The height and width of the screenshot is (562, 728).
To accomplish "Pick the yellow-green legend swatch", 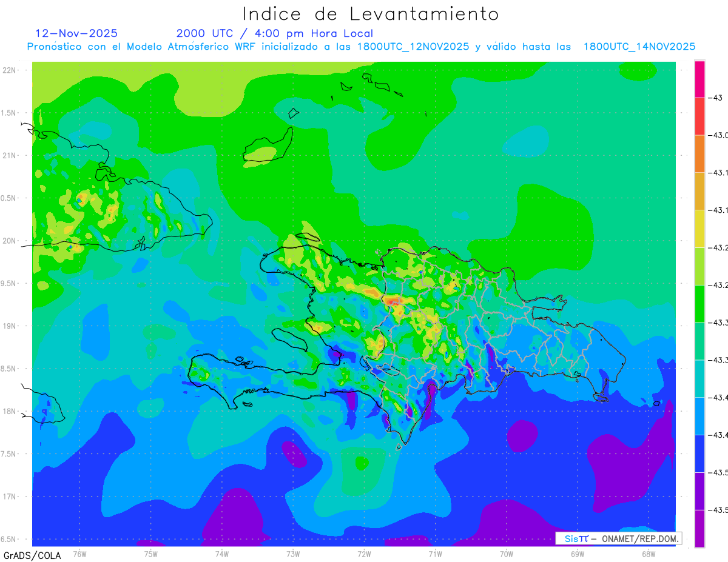I will 699,267.
